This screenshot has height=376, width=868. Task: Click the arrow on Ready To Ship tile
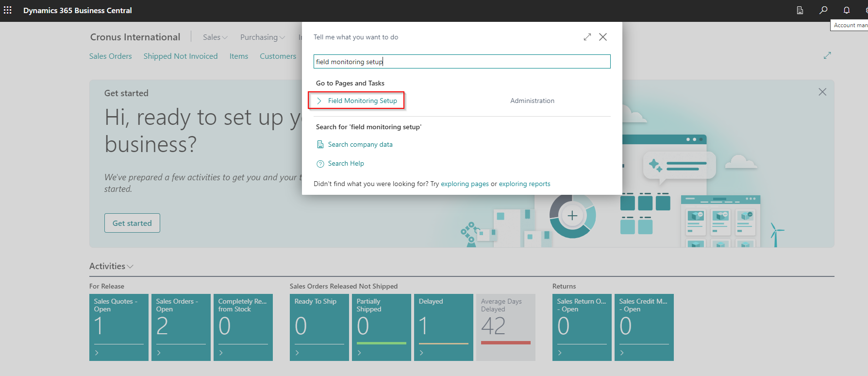[x=297, y=353]
